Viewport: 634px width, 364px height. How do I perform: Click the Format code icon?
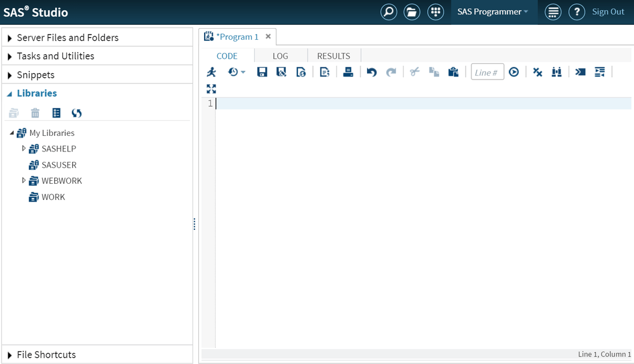[x=599, y=72]
